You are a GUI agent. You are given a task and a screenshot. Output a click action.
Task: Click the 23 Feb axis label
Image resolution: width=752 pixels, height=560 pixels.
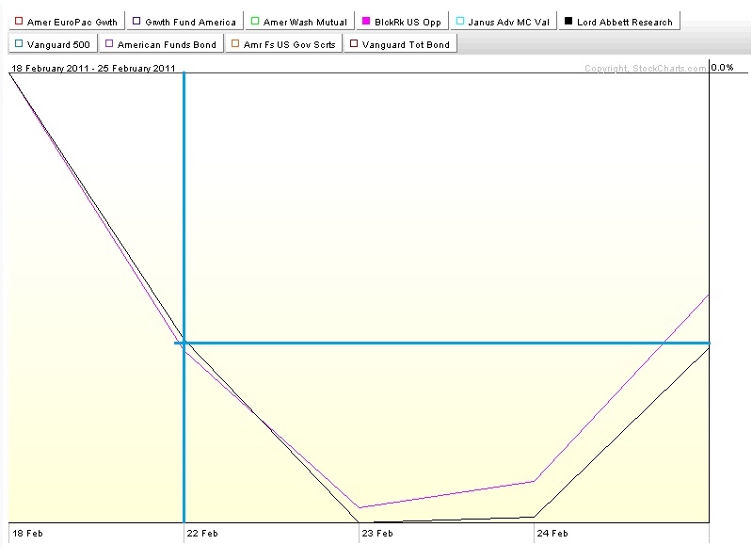click(x=377, y=533)
